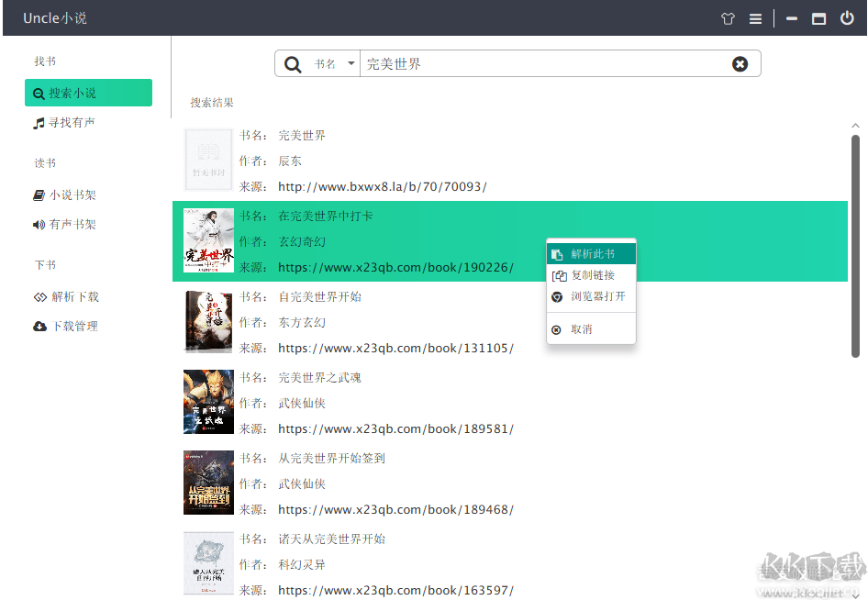Open 有声书架 in the sidebar

[65, 224]
